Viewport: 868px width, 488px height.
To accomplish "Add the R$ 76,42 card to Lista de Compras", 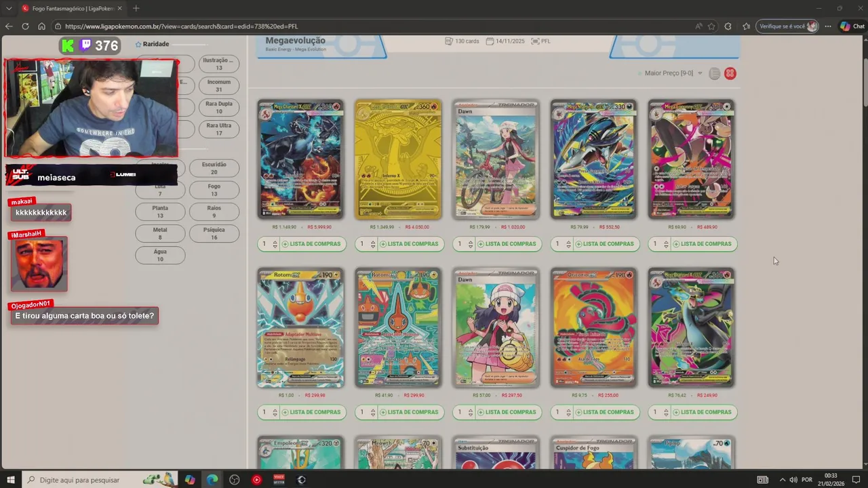I will click(x=702, y=412).
